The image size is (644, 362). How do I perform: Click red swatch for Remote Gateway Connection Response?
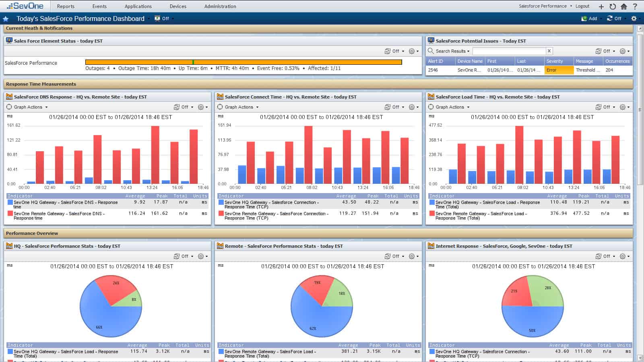[221, 214]
